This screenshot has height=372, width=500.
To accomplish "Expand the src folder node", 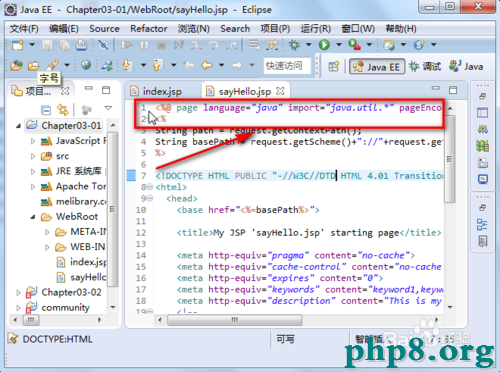I will click(33, 156).
